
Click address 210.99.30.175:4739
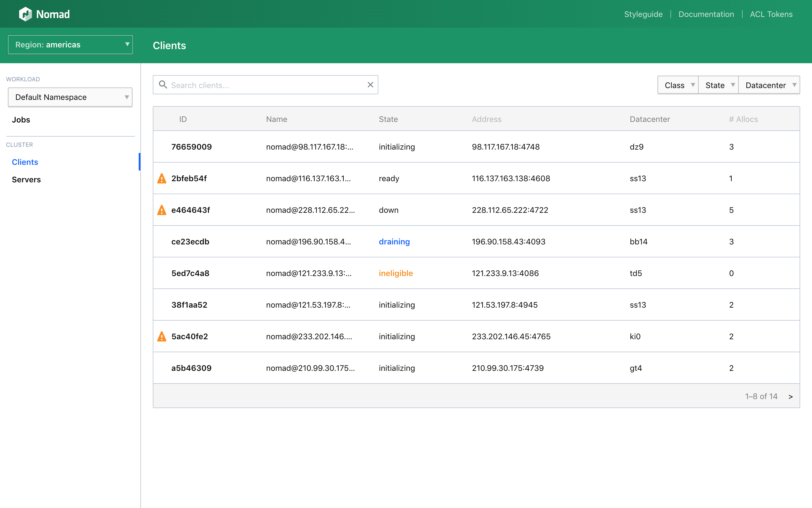[508, 368]
